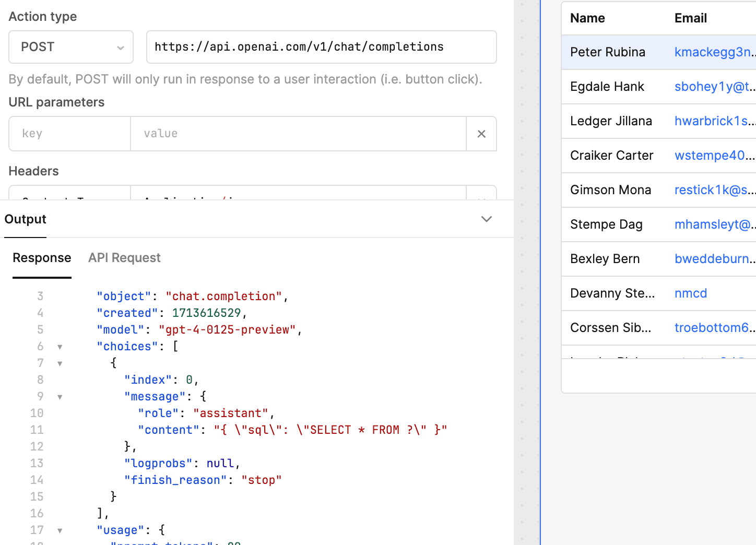Select the Peter Rubina table row
The width and height of the screenshot is (756, 545).
coord(608,52)
